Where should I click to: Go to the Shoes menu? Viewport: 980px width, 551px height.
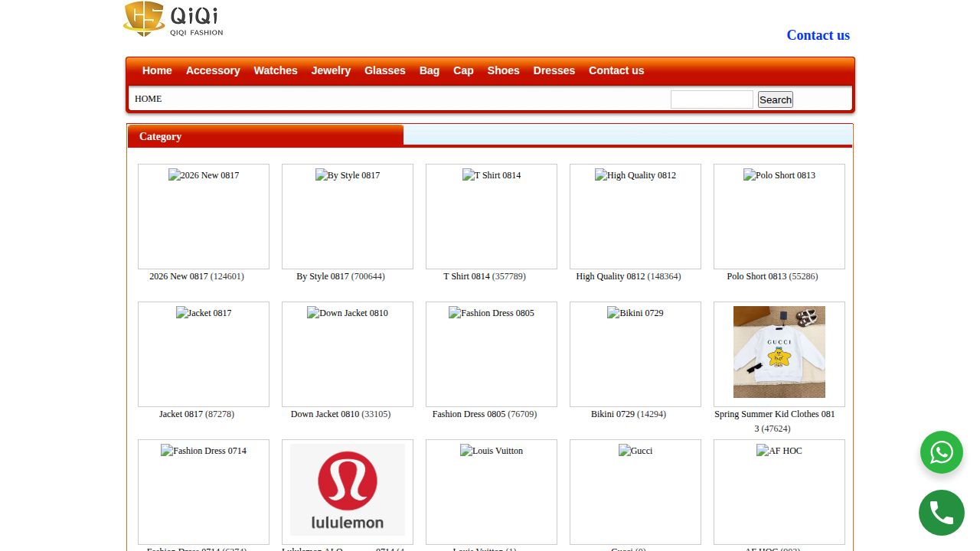point(504,70)
